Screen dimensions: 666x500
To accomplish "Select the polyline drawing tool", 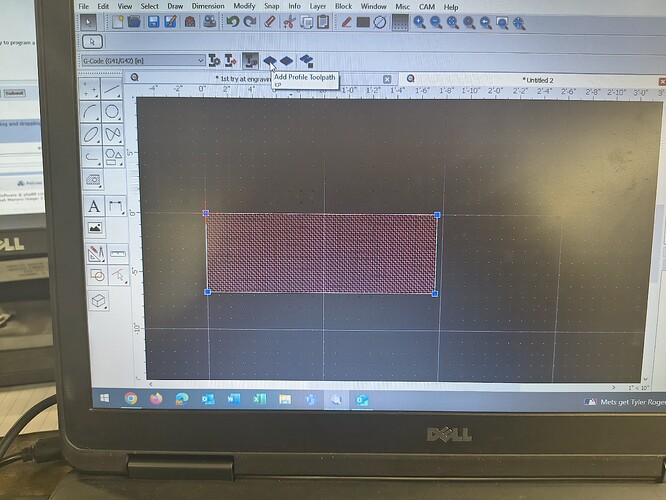I will click(x=92, y=156).
